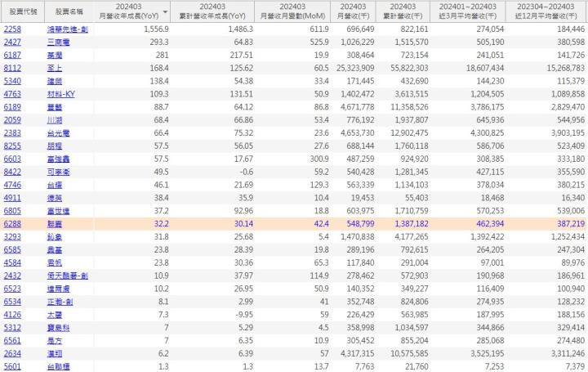Open stock code link 4911
588x372 pixels.
pyautogui.click(x=12, y=198)
